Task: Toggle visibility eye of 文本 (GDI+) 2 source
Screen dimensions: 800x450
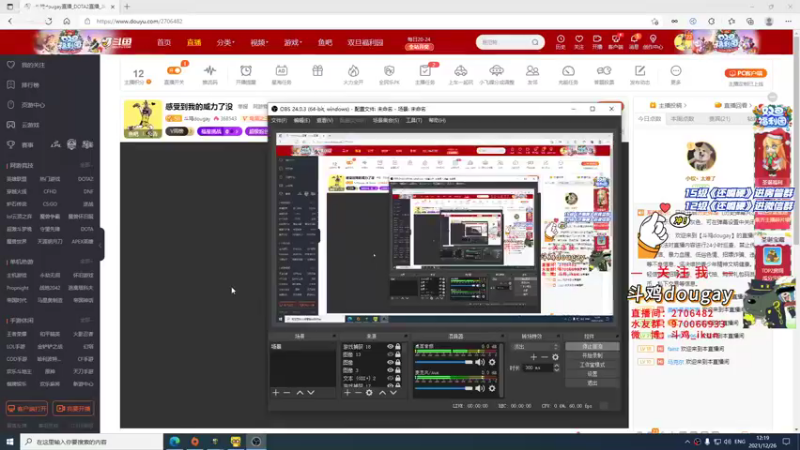Action: [390, 379]
